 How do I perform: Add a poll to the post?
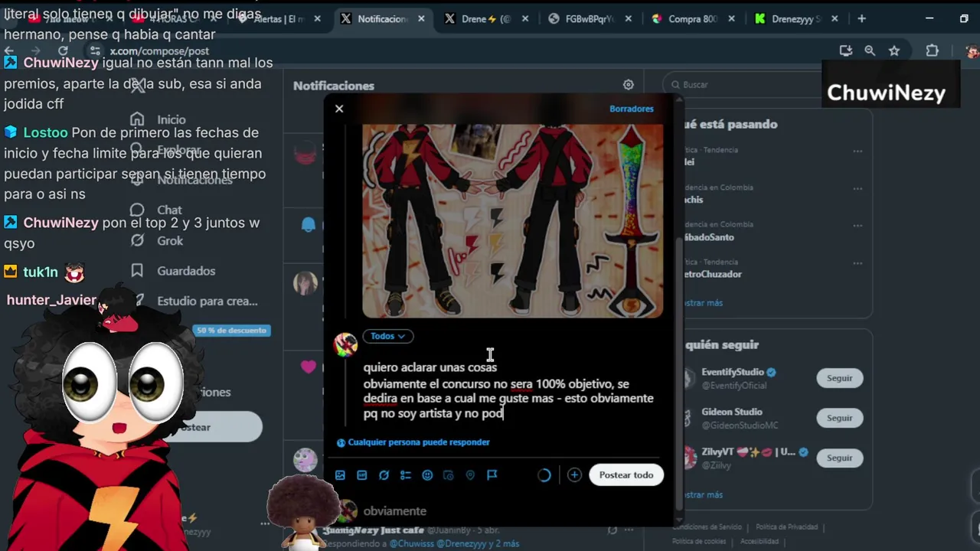pyautogui.click(x=406, y=475)
